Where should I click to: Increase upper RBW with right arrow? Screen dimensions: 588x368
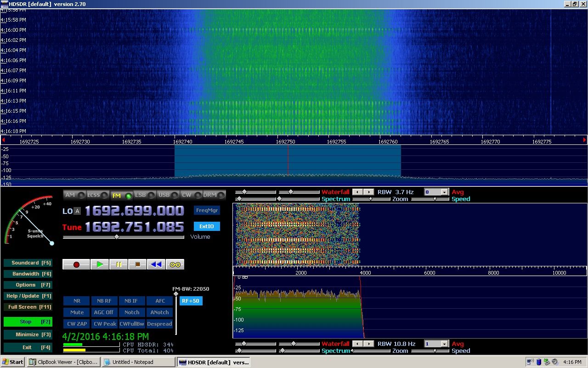tap(368, 192)
